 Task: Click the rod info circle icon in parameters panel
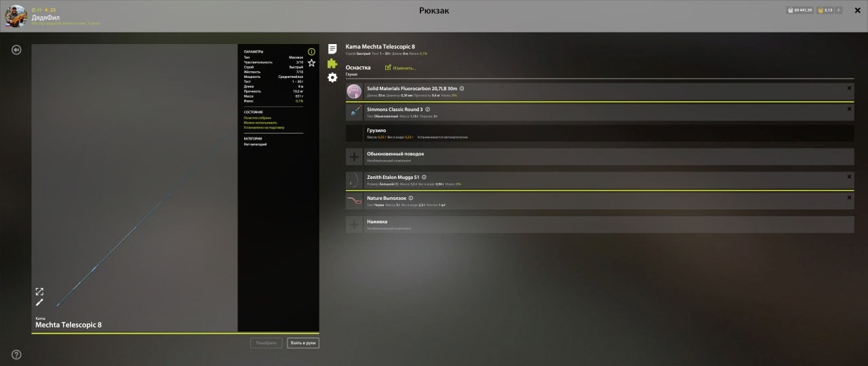coord(311,52)
